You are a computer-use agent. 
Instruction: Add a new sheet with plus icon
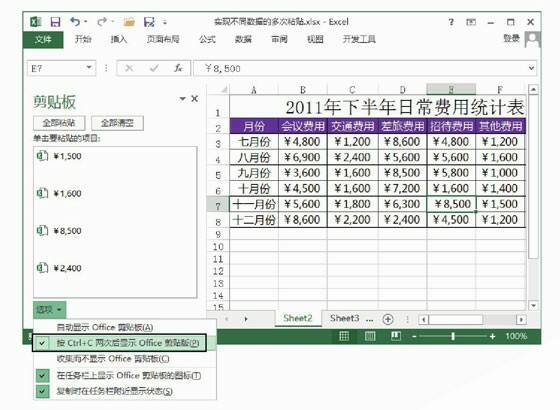tap(388, 319)
